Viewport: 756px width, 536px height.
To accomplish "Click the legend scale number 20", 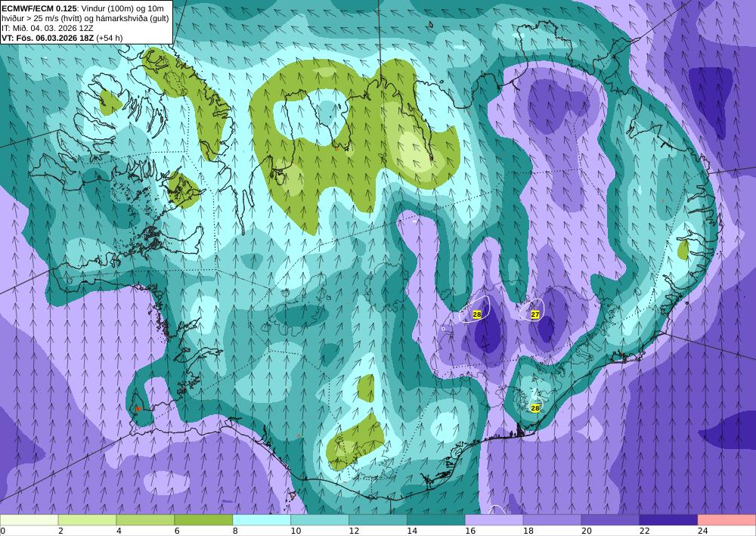I will pos(587,531).
